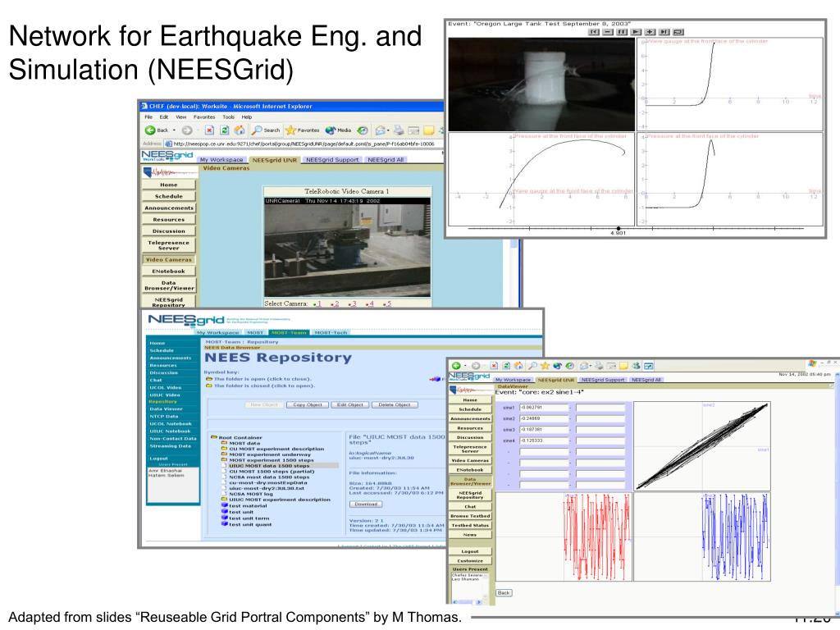This screenshot has width=840, height=630.
Task: Select camera 5 link under TeleRobotic Video Camera
Action: [387, 304]
